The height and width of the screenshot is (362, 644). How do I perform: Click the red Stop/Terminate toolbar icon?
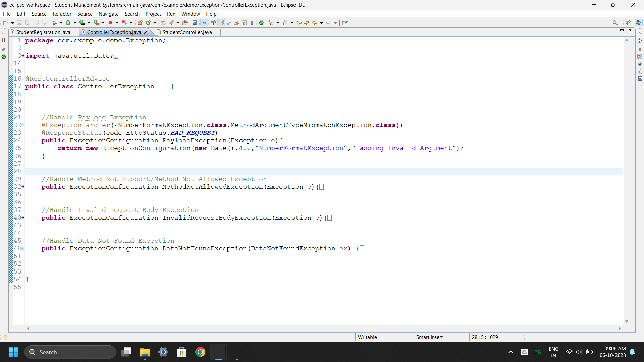point(110,23)
